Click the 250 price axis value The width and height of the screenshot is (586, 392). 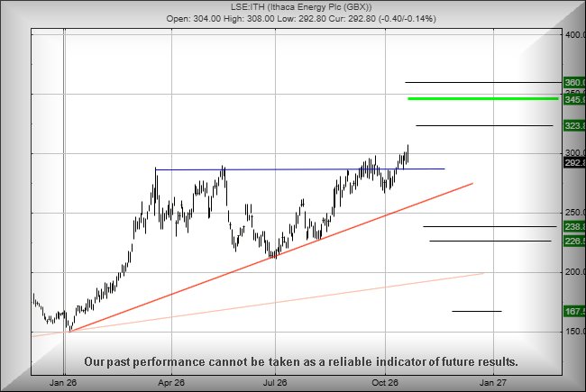pos(575,213)
